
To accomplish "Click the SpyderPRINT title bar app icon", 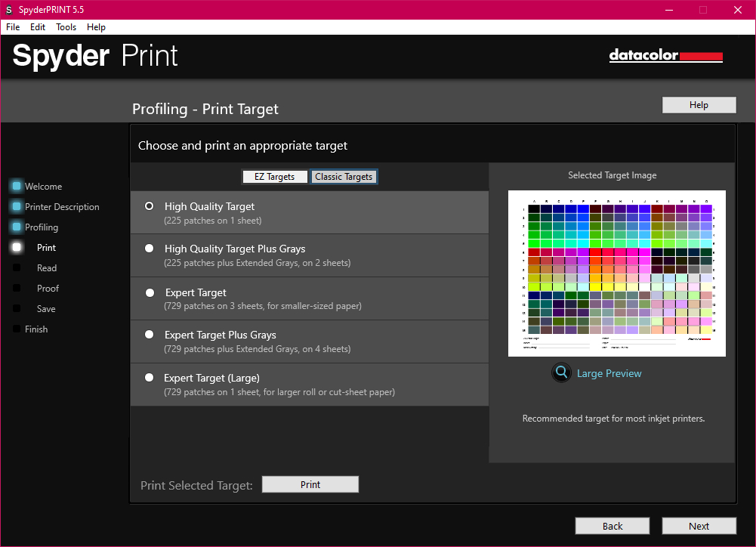I will 8,10.
